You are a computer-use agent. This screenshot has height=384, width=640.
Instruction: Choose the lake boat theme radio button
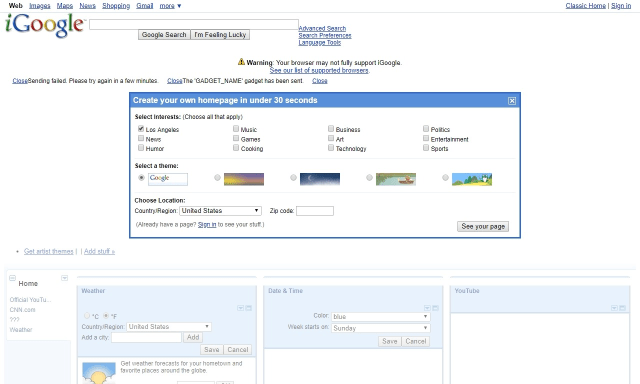click(369, 178)
